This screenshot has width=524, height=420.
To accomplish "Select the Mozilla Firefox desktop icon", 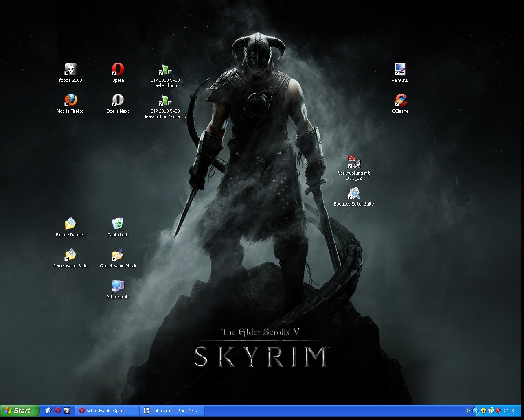I will (70, 104).
